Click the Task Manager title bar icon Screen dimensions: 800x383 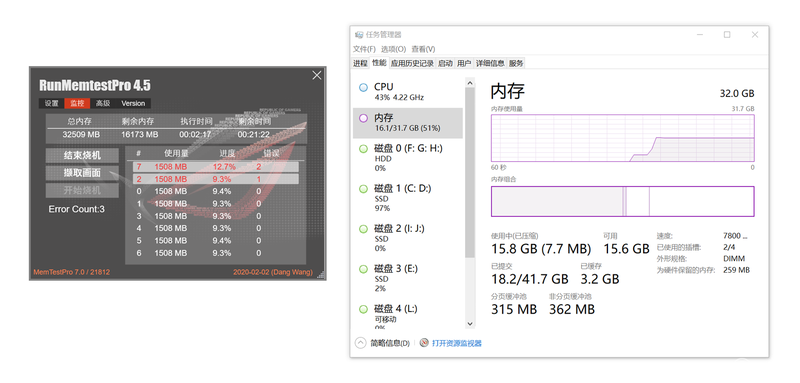(x=359, y=35)
